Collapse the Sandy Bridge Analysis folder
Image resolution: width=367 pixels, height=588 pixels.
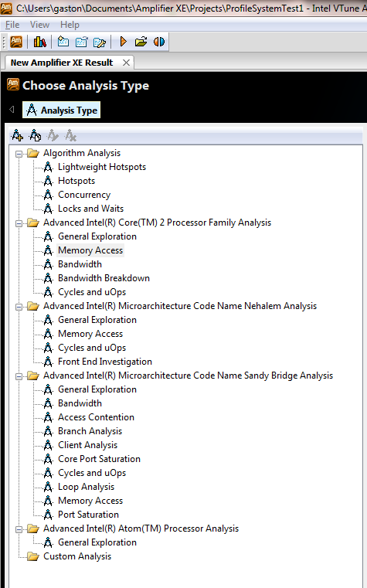click(x=19, y=376)
